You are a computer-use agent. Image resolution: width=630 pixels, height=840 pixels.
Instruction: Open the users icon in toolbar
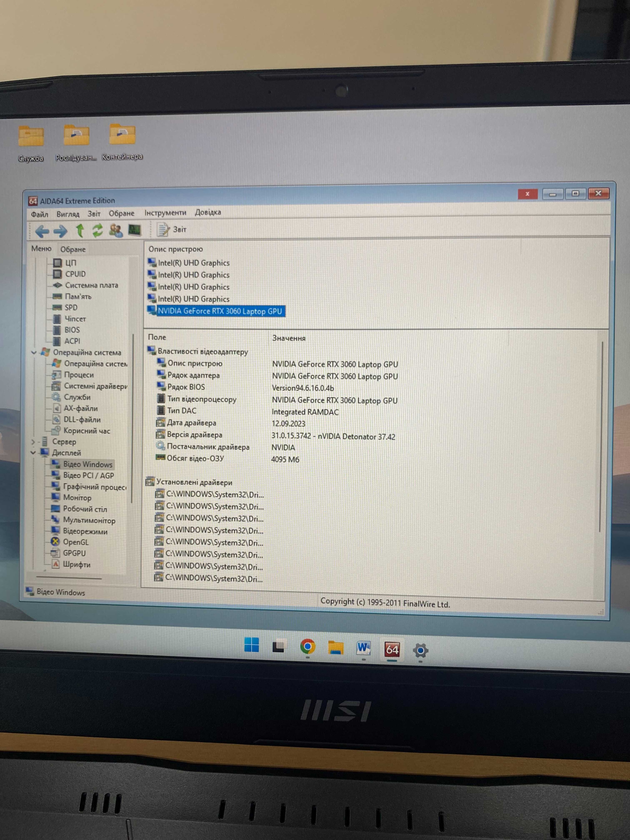115,230
